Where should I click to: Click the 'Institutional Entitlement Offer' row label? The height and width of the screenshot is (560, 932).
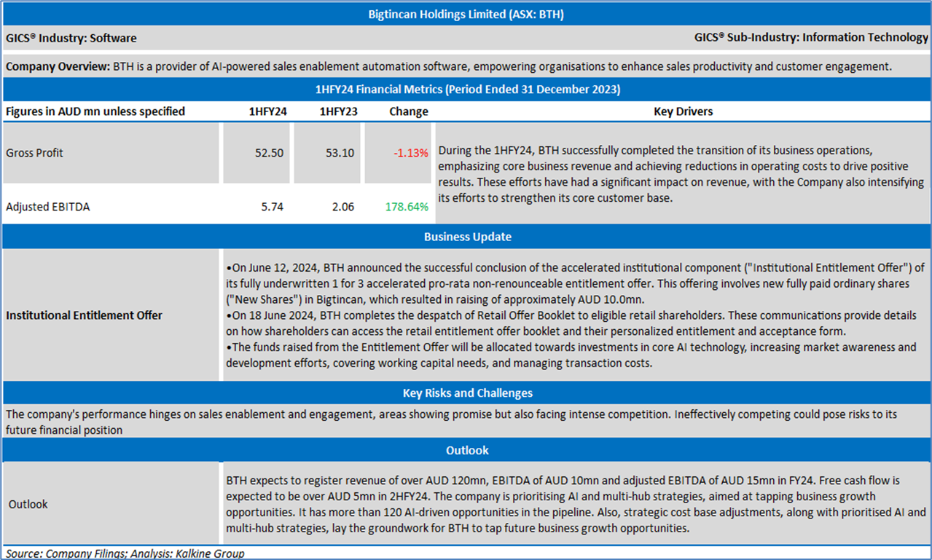tap(84, 315)
